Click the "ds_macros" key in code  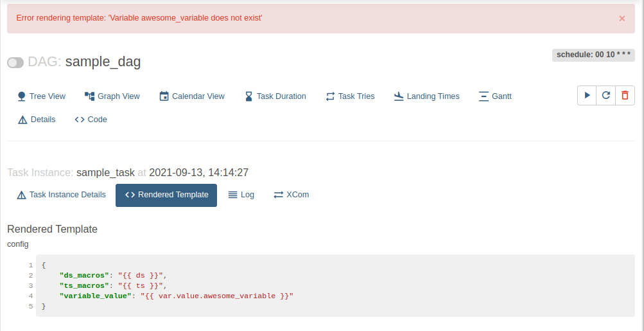tap(84, 276)
